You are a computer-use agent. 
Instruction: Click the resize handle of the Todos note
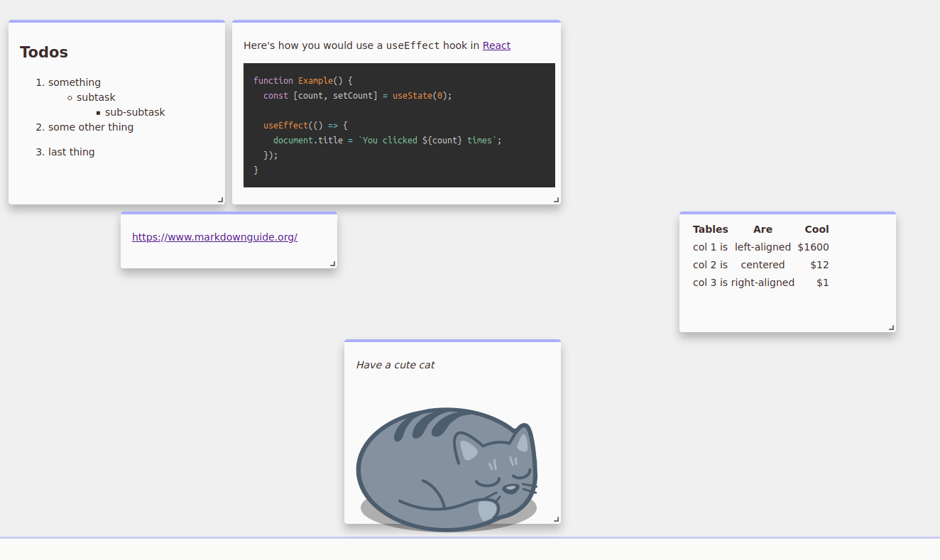(221, 200)
